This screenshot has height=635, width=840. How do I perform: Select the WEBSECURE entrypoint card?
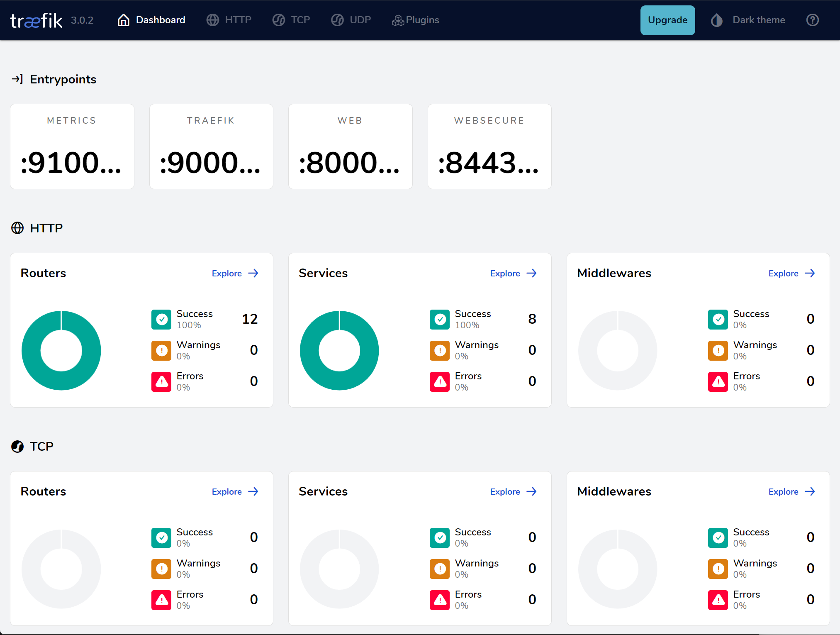[x=489, y=147]
